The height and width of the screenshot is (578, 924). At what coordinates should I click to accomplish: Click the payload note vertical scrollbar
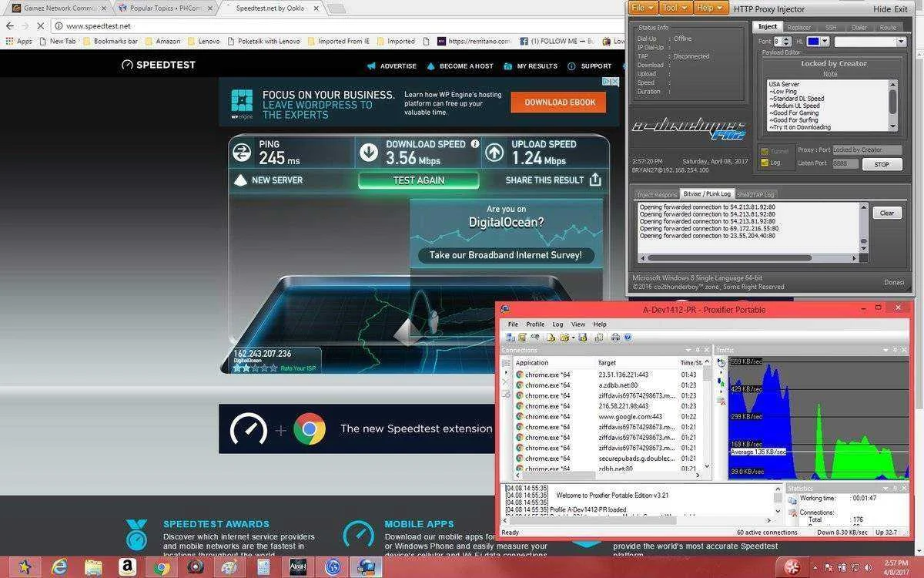coord(893,105)
